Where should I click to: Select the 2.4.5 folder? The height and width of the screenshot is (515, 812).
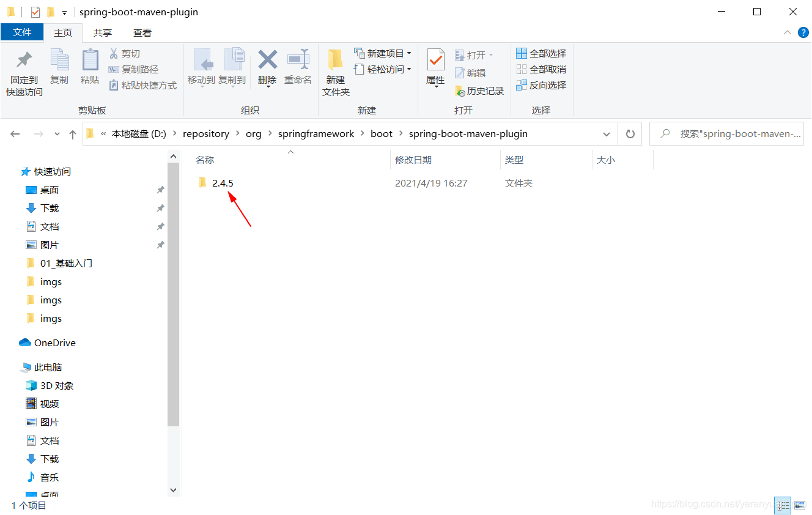pos(216,183)
